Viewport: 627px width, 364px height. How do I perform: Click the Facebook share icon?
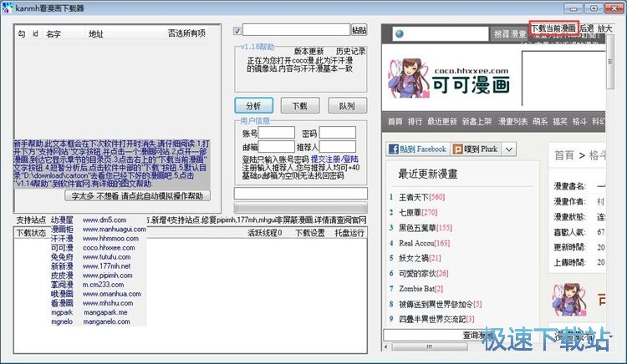(394, 149)
